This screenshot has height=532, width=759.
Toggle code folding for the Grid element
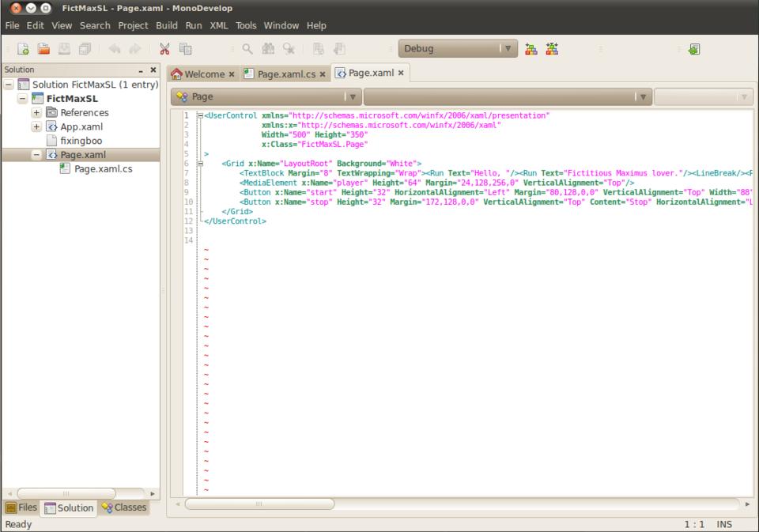200,163
